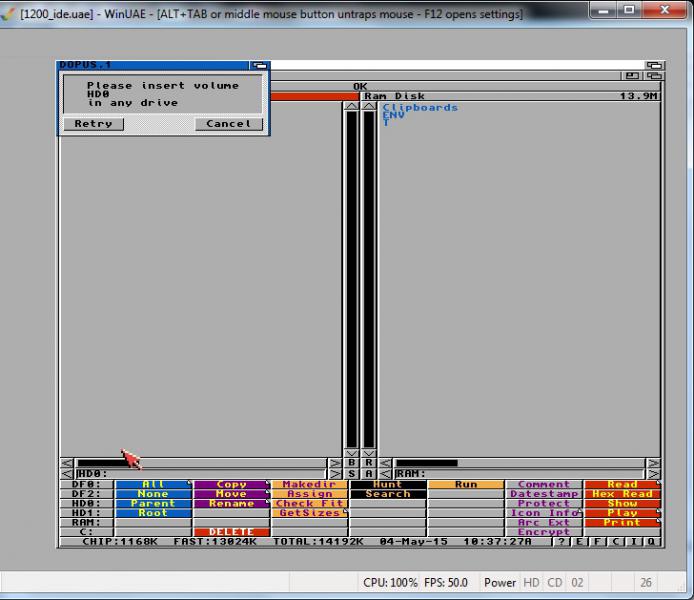Click the left panel horizontal scrollbar
Image resolution: width=694 pixels, height=600 pixels.
(x=200, y=463)
